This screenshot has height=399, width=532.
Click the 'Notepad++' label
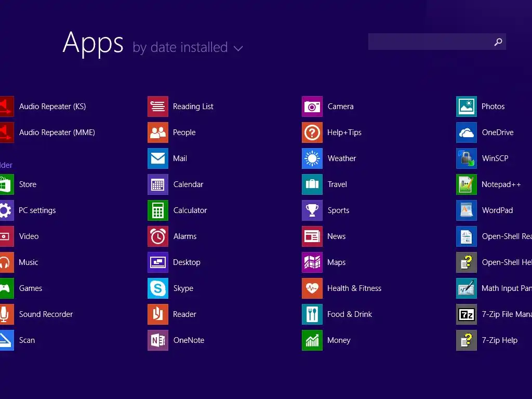coord(501,184)
